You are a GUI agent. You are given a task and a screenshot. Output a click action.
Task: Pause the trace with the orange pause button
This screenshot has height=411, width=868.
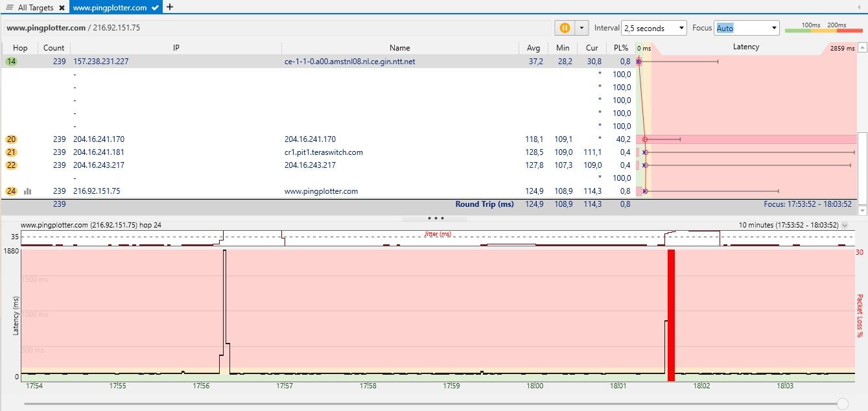click(x=565, y=28)
